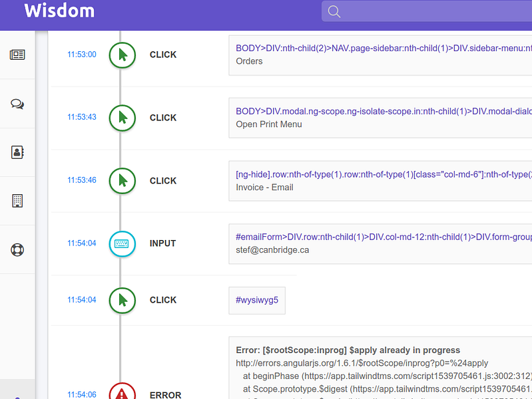The image size is (532, 399).
Task: Click the 11:53:46 timestamp
Action: [x=82, y=180]
